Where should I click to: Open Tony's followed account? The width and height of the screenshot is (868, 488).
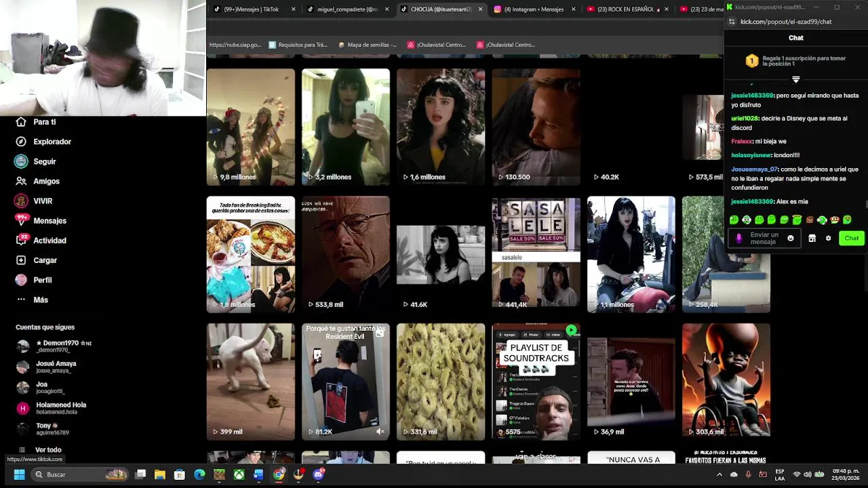(43, 428)
